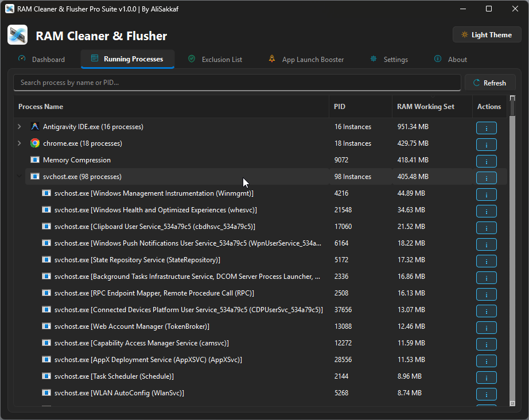
Task: Select the svchost.exe Winmgmt row
Action: coord(260,193)
